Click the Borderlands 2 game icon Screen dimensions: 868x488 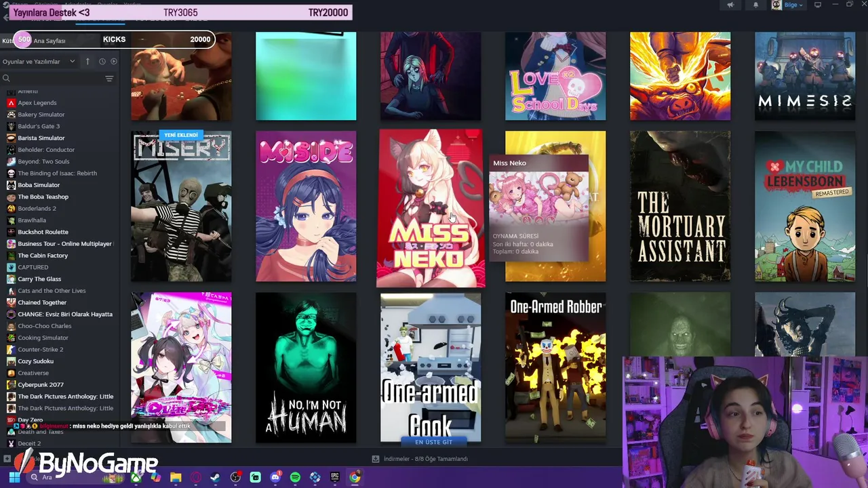(x=11, y=209)
